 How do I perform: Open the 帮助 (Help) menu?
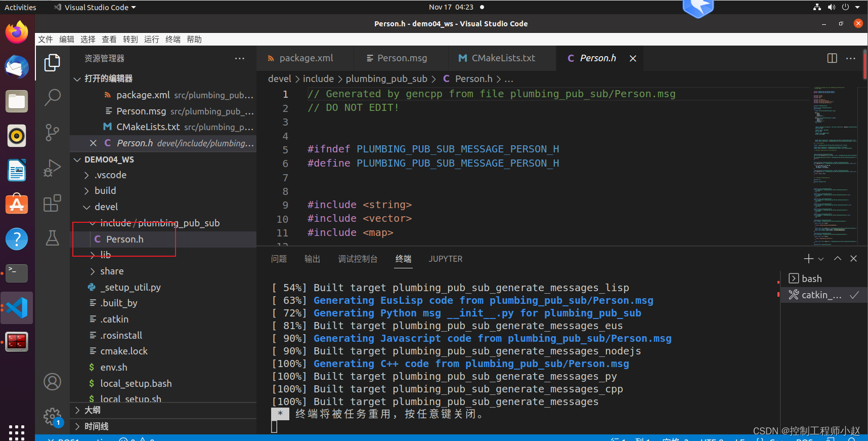[194, 39]
